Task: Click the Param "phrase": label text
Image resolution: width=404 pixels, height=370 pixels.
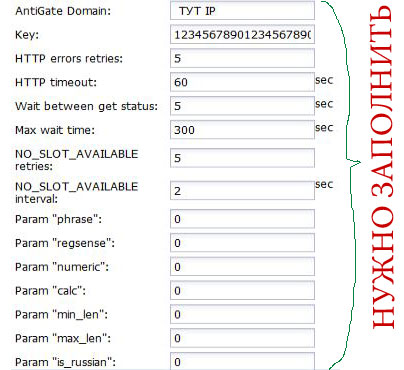Action: pos(58,219)
